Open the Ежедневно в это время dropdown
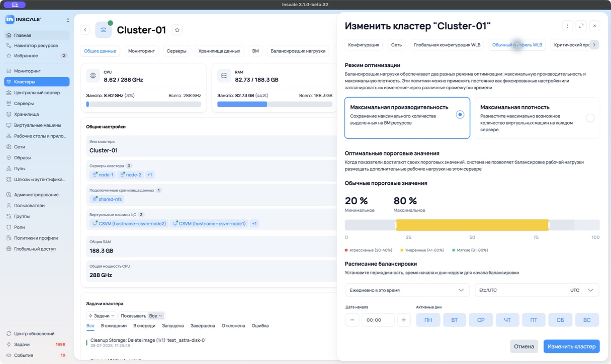Image resolution: width=611 pixels, height=364 pixels. point(407,290)
